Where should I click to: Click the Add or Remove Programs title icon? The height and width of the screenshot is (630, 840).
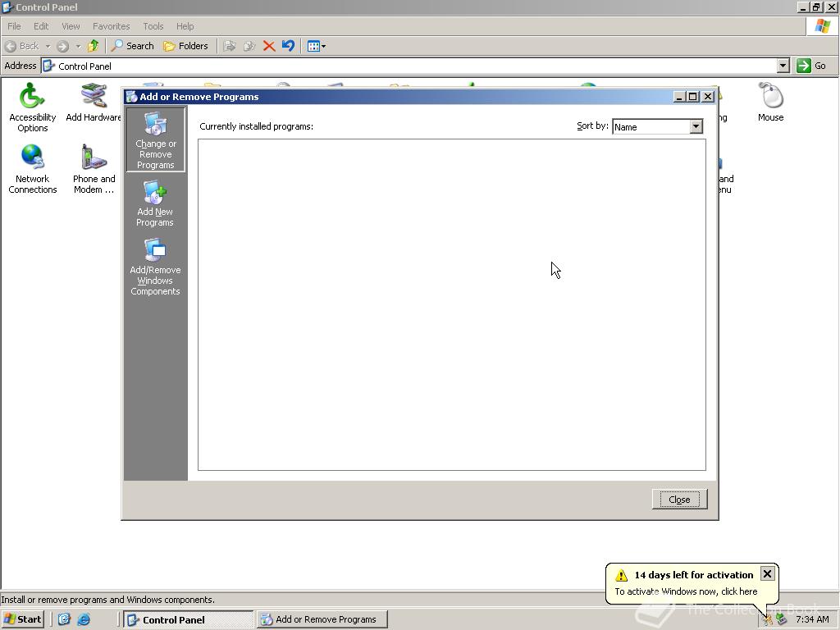coord(131,97)
